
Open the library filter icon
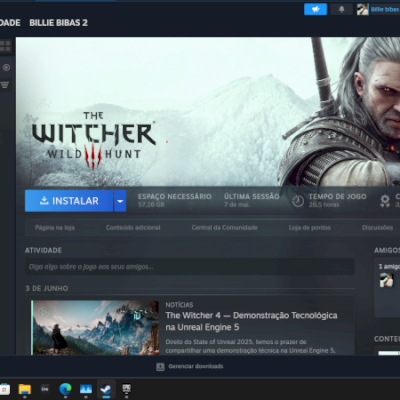click(x=5, y=85)
